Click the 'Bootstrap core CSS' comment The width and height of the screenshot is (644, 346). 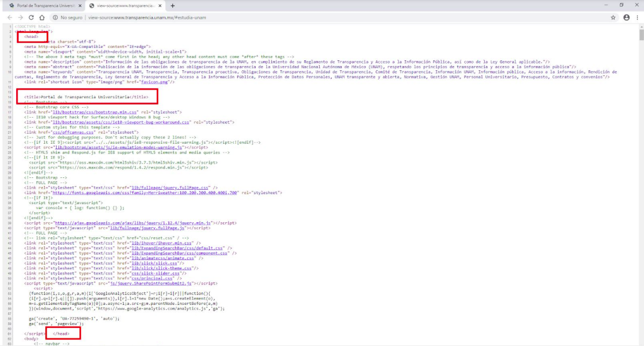point(56,107)
